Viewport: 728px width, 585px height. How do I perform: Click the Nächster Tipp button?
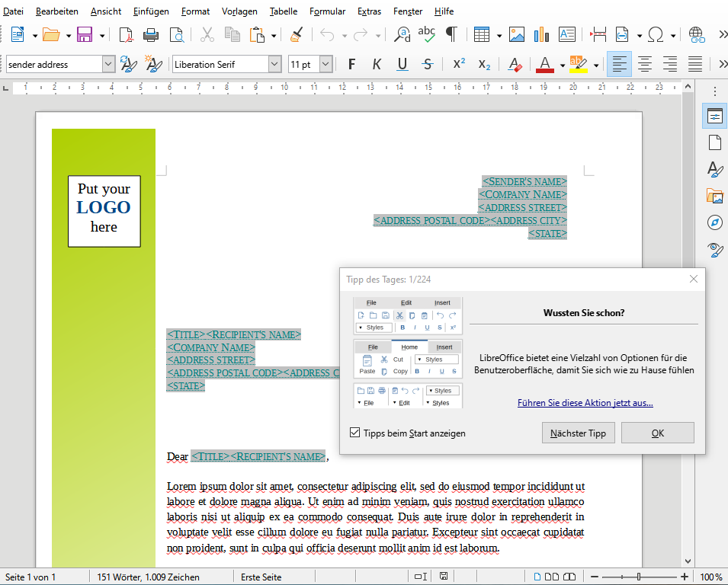578,433
